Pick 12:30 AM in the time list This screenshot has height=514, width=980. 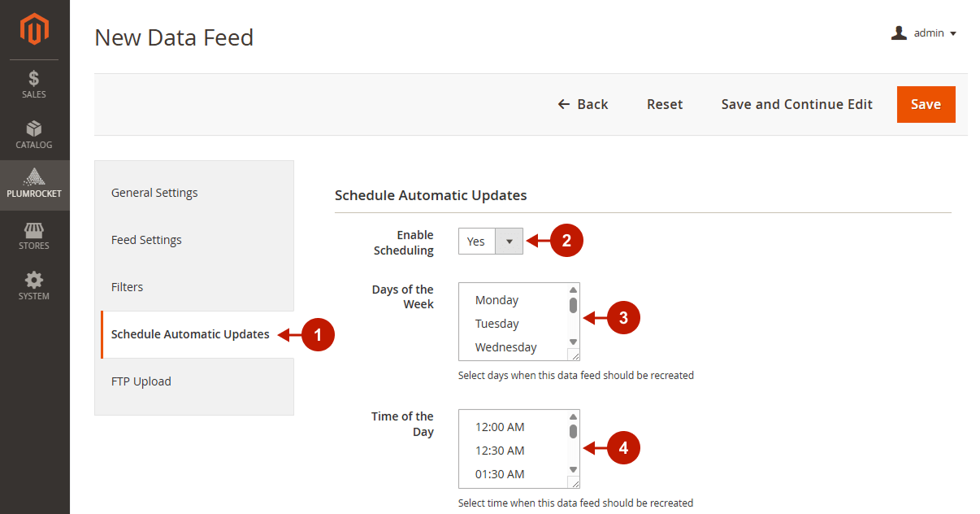[500, 451]
